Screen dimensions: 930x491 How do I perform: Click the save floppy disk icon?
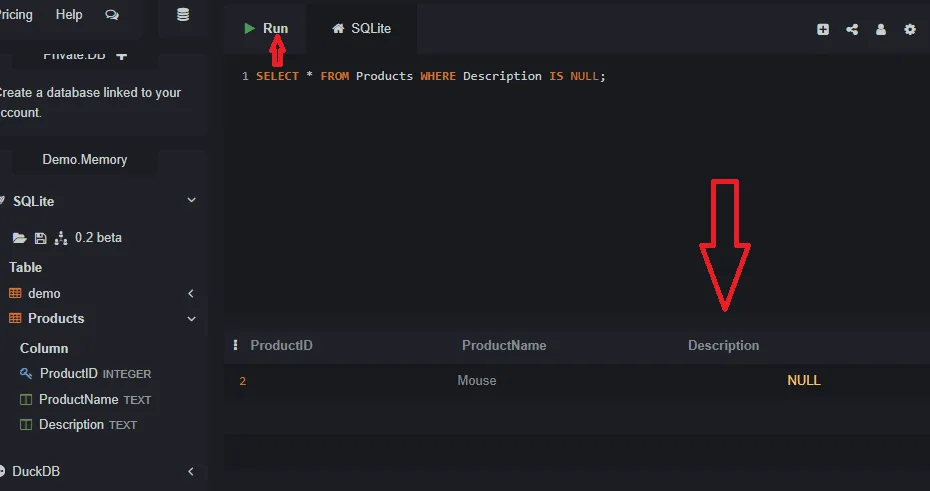click(40, 238)
